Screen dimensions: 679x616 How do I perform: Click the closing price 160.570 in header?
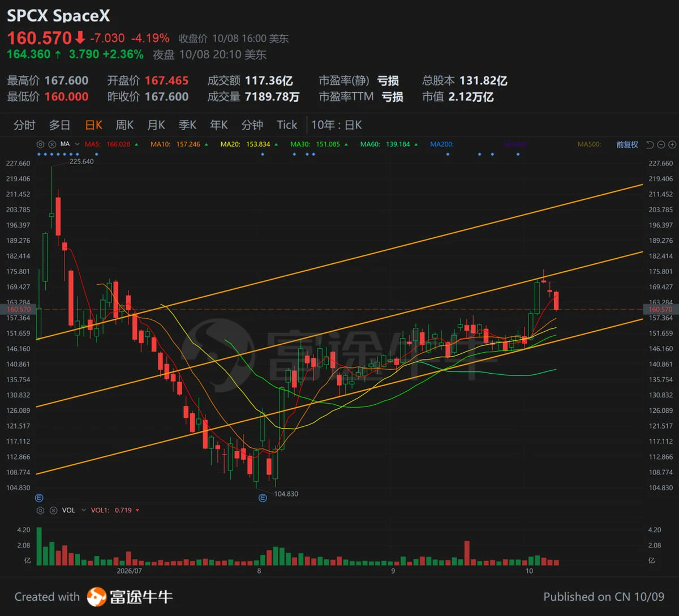coord(40,38)
